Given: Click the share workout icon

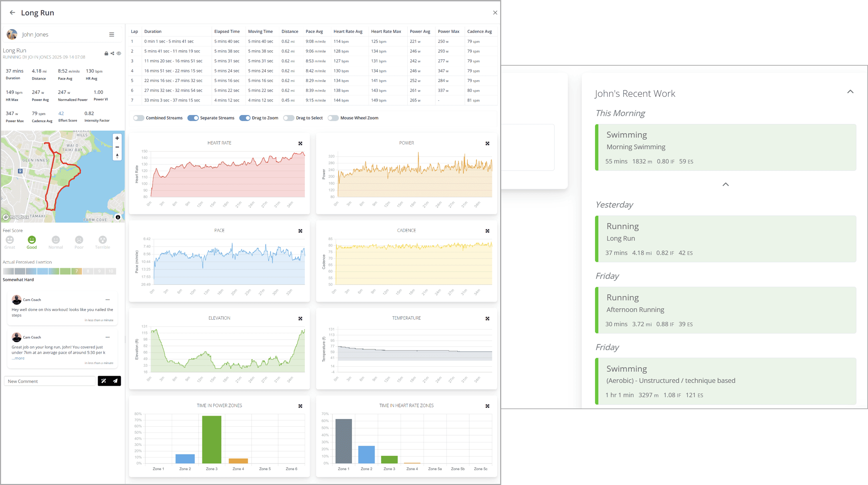Looking at the screenshot, I should tap(112, 53).
